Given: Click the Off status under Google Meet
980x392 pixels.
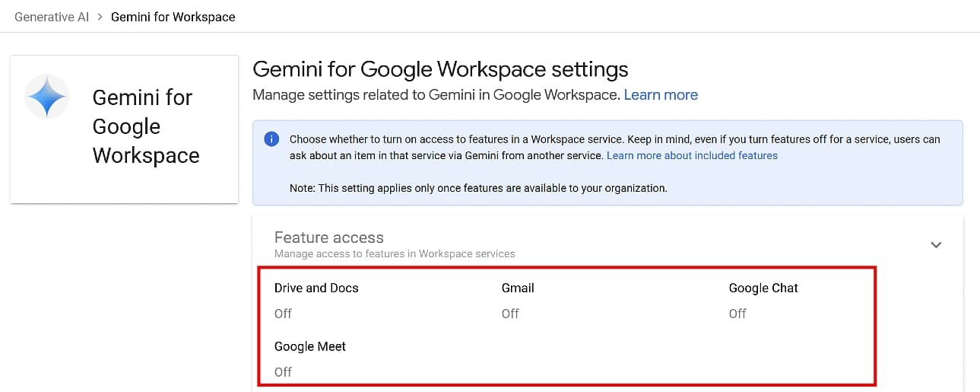Looking at the screenshot, I should coord(283,372).
